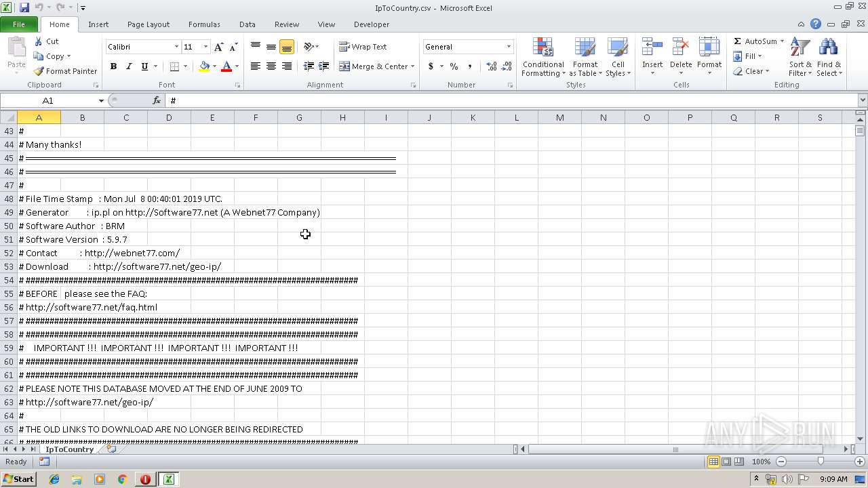Toggle Center horizontal alignment
868x488 pixels.
click(271, 66)
